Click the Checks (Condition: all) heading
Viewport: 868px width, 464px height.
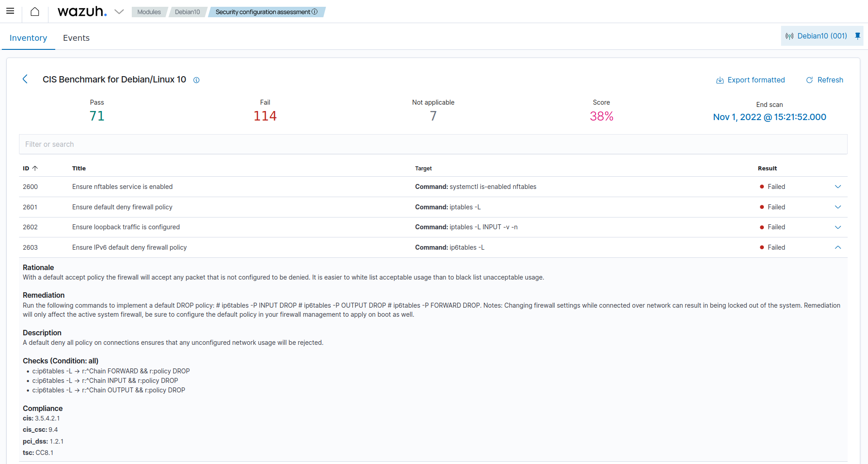[60, 361]
